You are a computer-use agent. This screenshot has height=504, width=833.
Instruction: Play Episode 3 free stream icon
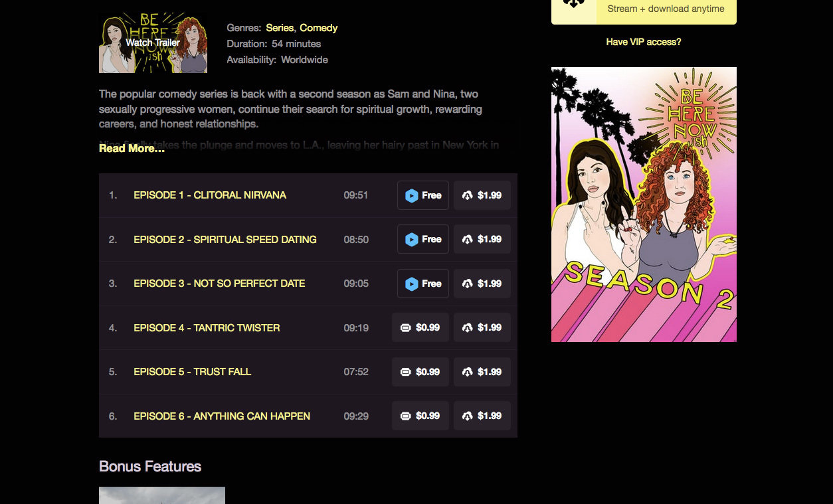click(411, 284)
